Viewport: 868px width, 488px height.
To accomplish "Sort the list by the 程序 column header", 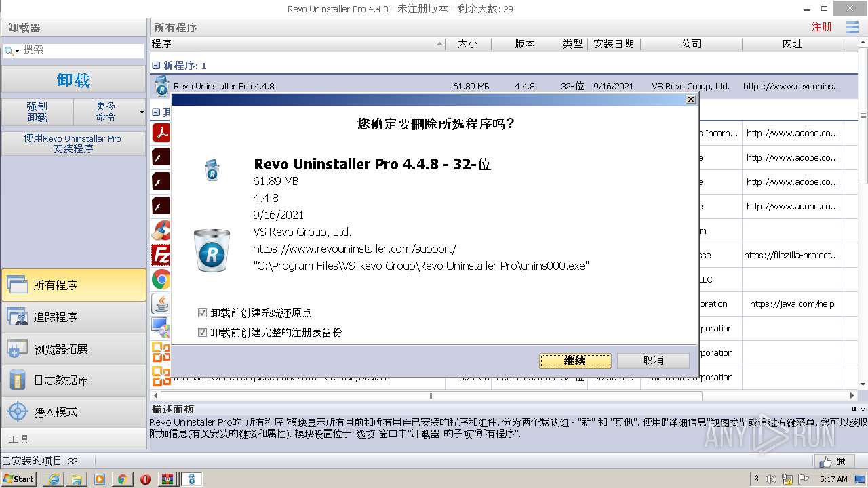I will click(297, 44).
